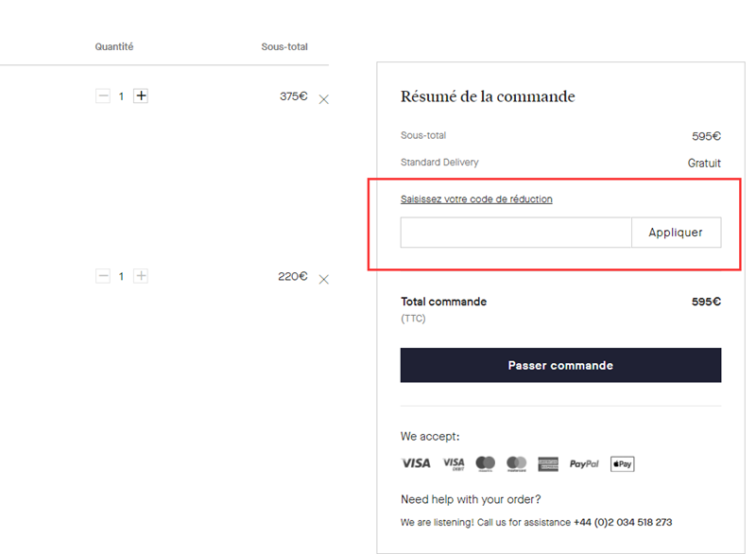Decrease quantity of the 375€ item

pyautogui.click(x=103, y=95)
